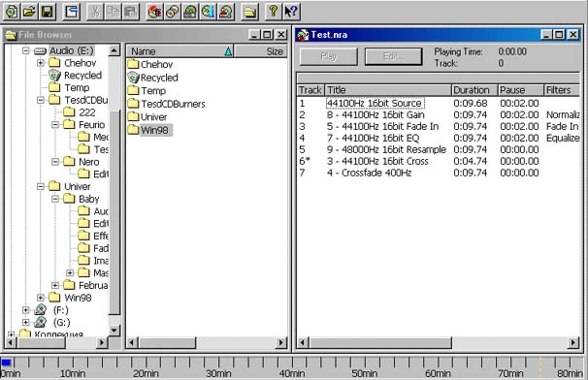The image size is (588, 380).
Task: Expand the Win98 folder in tree
Action: (41, 298)
